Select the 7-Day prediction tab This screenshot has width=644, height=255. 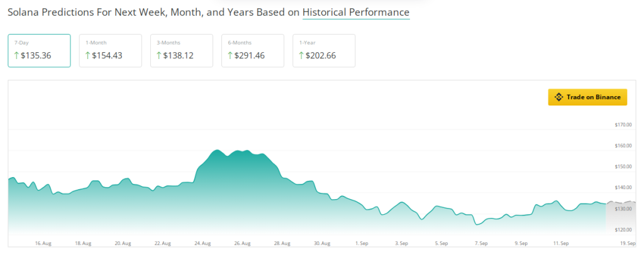point(39,50)
